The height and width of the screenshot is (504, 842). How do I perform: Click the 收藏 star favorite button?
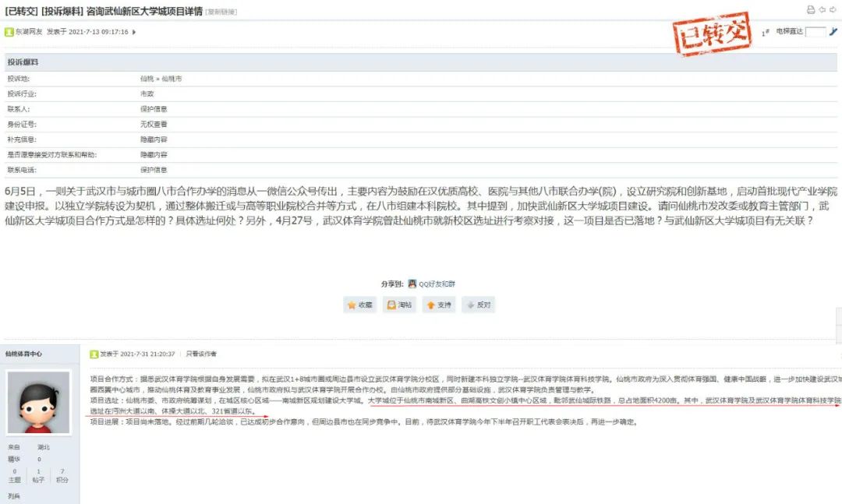[360, 305]
